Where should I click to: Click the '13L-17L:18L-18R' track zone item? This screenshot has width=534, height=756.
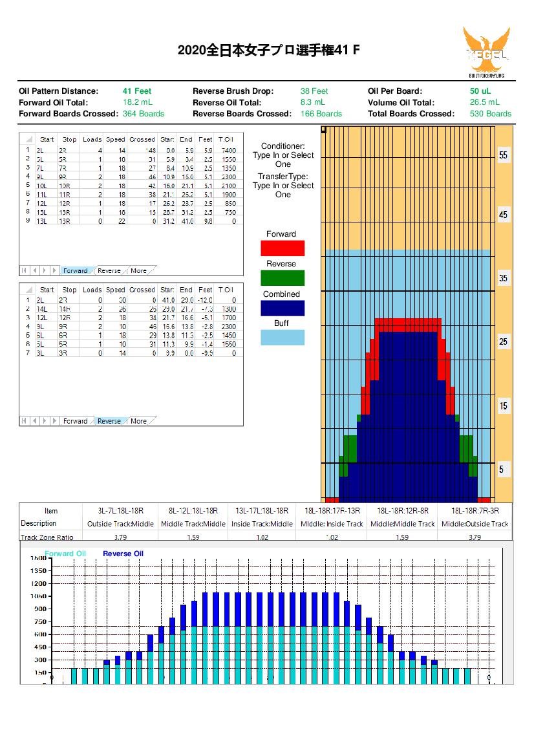pyautogui.click(x=262, y=511)
